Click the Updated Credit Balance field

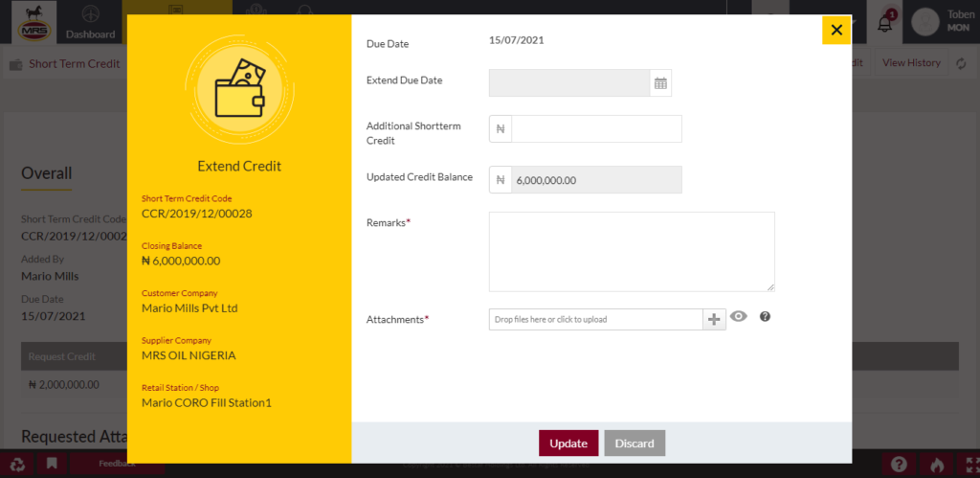(x=596, y=179)
